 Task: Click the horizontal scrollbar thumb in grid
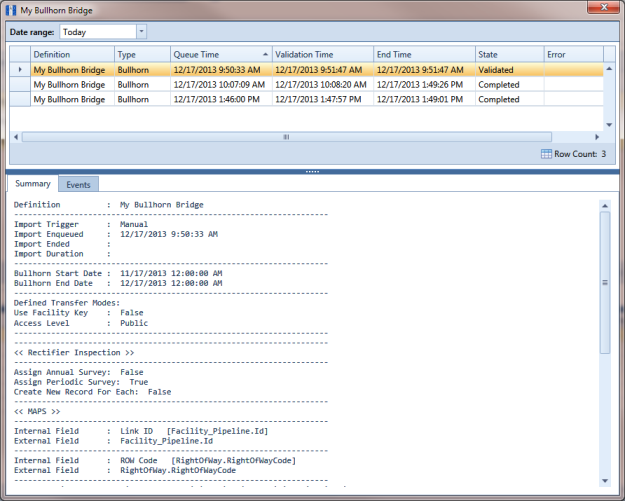[287, 137]
